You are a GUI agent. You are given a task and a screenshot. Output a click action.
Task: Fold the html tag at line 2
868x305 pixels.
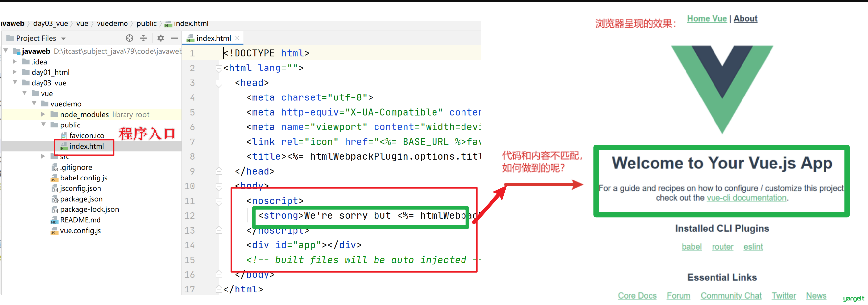point(219,69)
